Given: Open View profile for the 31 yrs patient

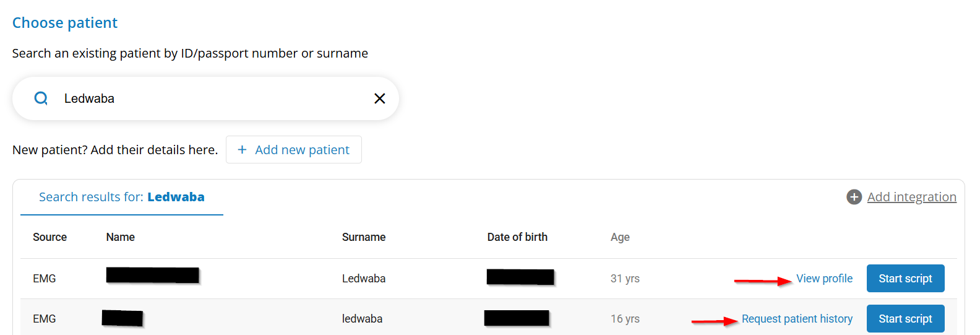Looking at the screenshot, I should tap(824, 279).
